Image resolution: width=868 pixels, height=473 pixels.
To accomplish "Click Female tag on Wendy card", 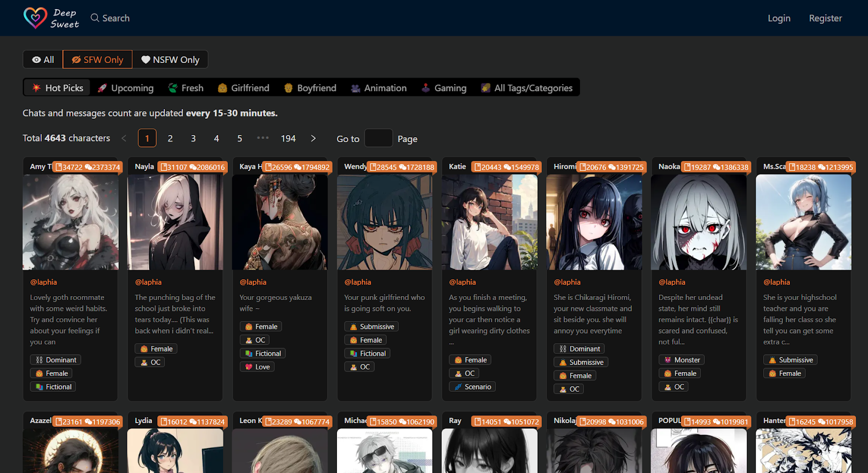I will (x=366, y=340).
